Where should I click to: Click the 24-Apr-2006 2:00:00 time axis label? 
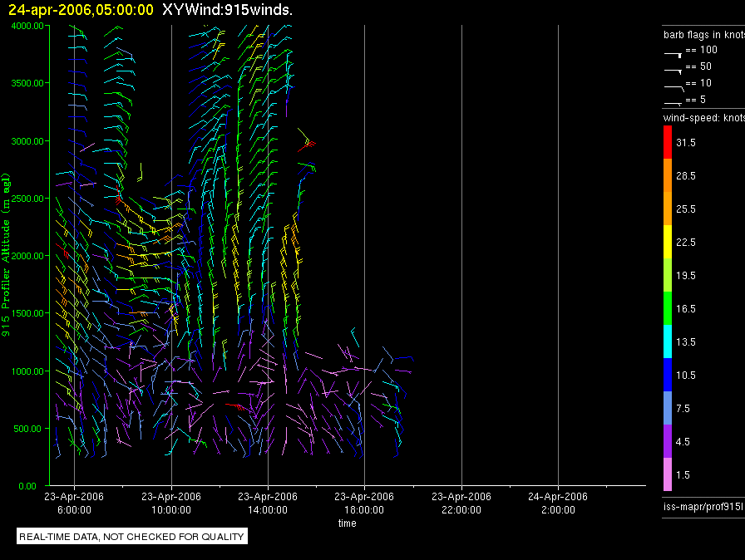click(557, 502)
